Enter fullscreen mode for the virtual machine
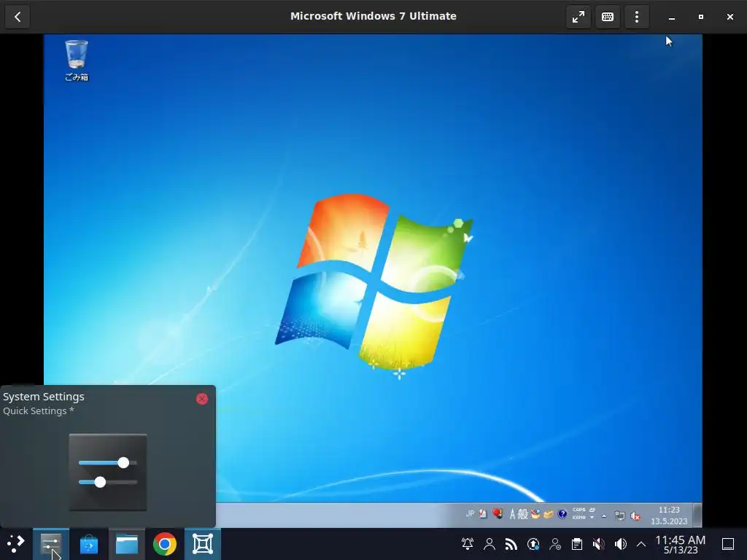This screenshot has width=747, height=560. pos(578,17)
